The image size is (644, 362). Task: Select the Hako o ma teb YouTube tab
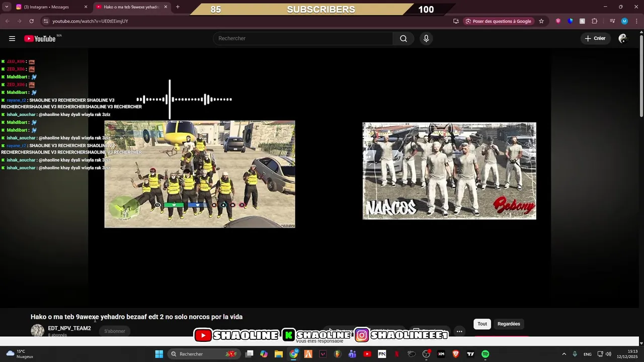pos(131,7)
